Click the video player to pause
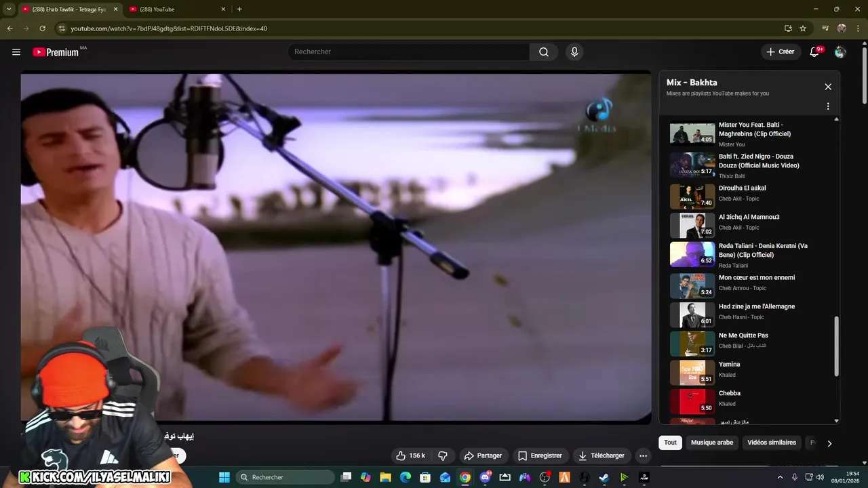Viewport: 868px width, 488px height. [336, 247]
